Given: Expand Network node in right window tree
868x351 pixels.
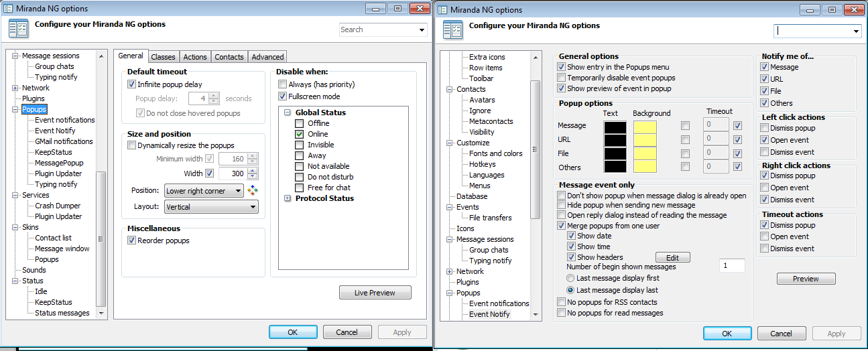Looking at the screenshot, I should click(450, 271).
